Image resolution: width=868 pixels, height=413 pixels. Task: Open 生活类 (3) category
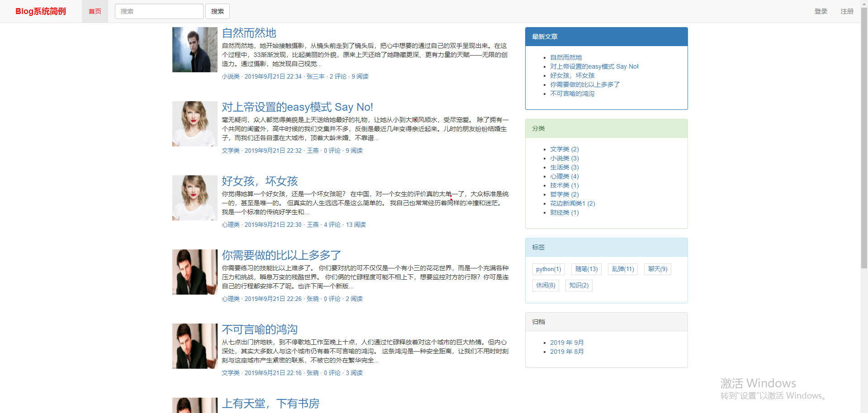564,167
